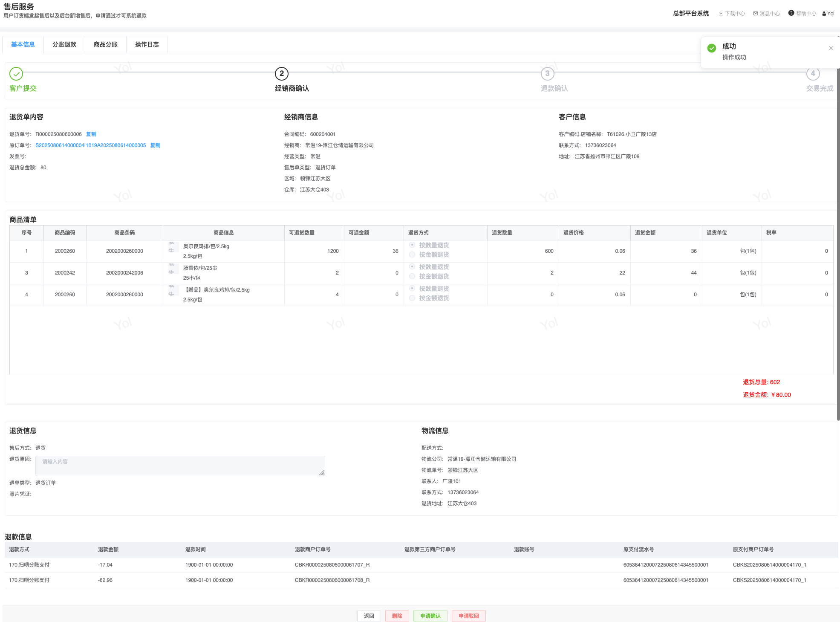Click the green 申请确认 button
This screenshot has height=622, width=840.
(430, 616)
